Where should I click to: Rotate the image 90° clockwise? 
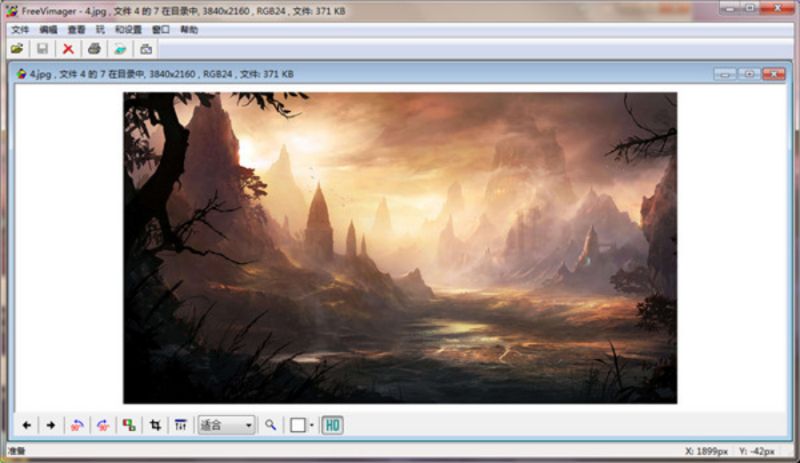pyautogui.click(x=103, y=425)
